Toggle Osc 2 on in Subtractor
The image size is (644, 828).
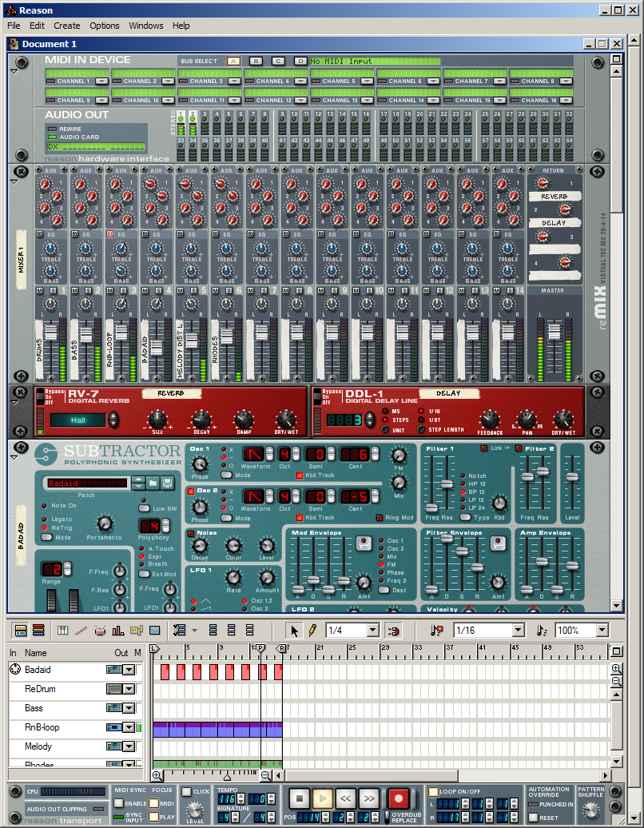[190, 491]
